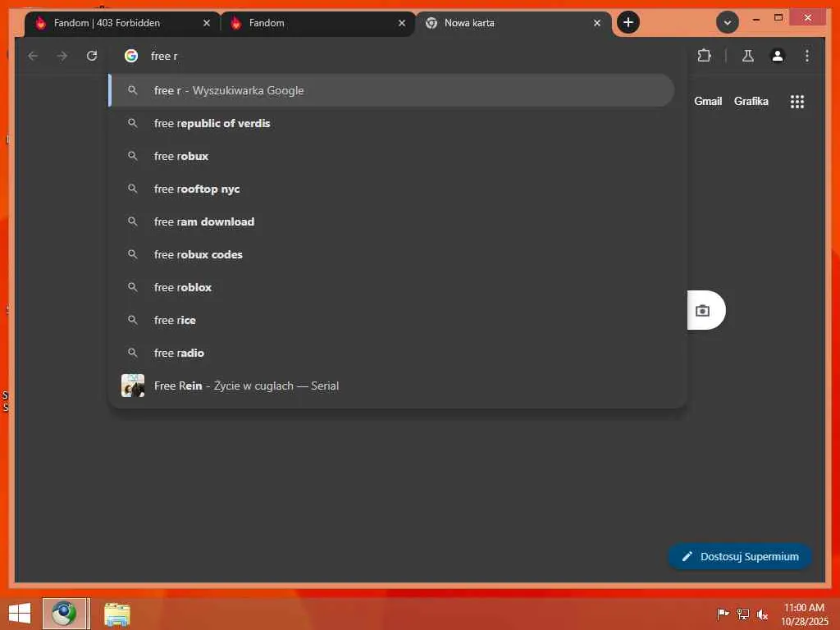Open the Chrome Labs flask icon

(748, 56)
